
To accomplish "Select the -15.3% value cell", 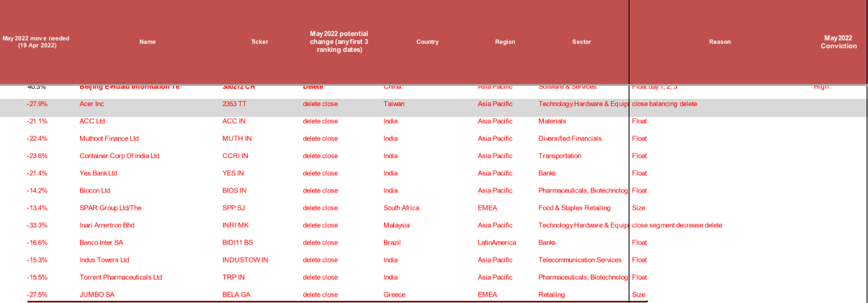I will tap(37, 260).
